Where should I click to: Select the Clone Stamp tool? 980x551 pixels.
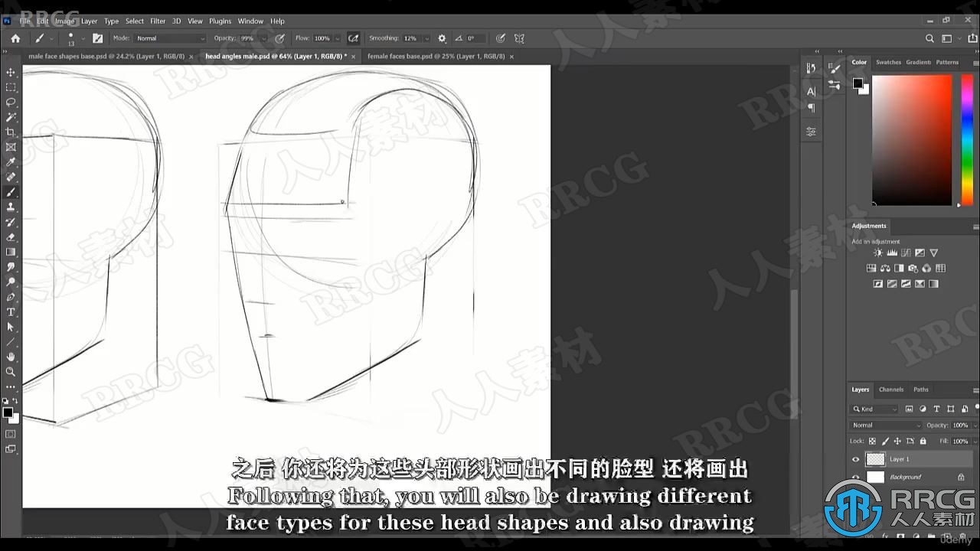pos(11,207)
